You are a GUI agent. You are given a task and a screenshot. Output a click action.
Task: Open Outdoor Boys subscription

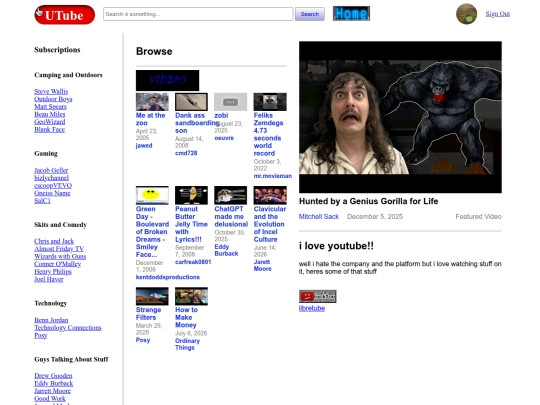(x=53, y=99)
